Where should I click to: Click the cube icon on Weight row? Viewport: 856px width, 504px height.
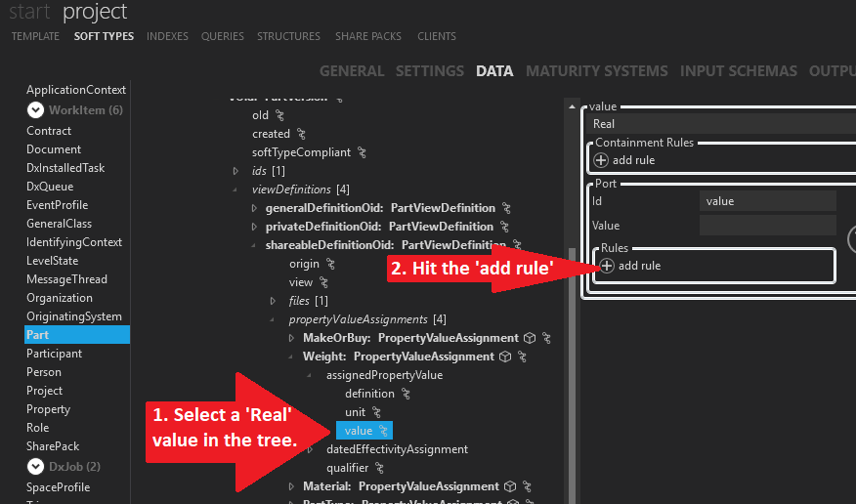(505, 357)
